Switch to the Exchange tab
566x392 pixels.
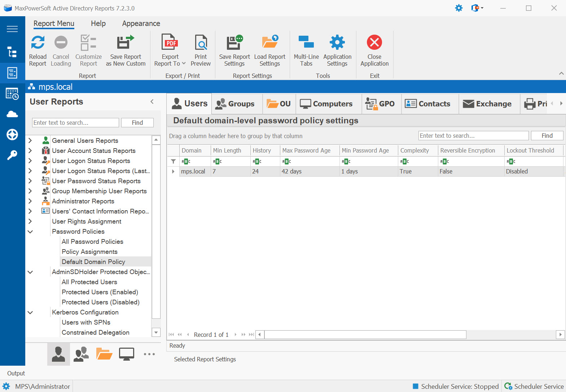click(489, 104)
